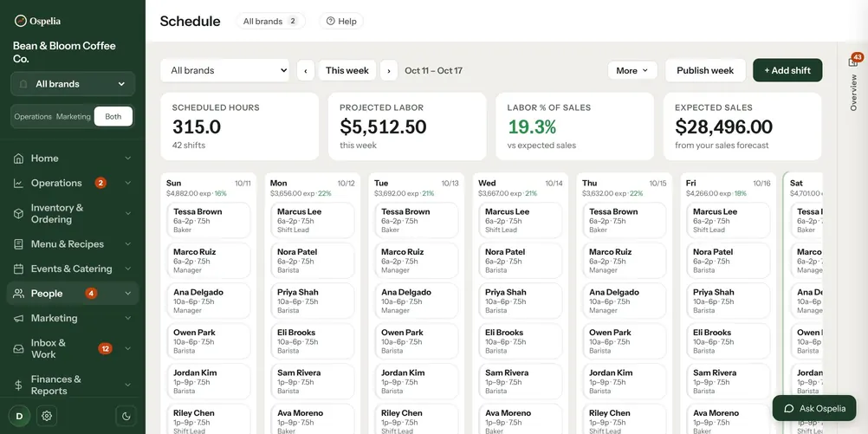Open Inventory & Ordering sidebar item
This screenshot has width=868, height=434.
point(73,214)
